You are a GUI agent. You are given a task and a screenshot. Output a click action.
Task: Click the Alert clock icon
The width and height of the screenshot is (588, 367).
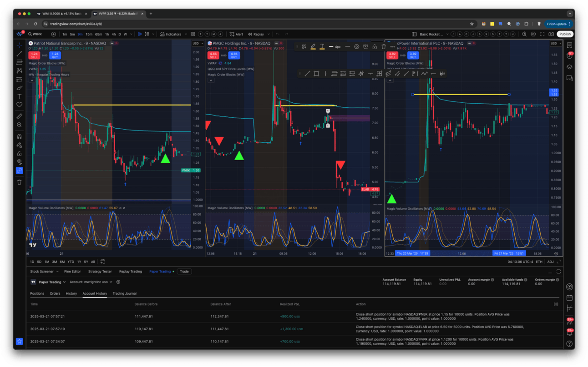(x=232, y=34)
